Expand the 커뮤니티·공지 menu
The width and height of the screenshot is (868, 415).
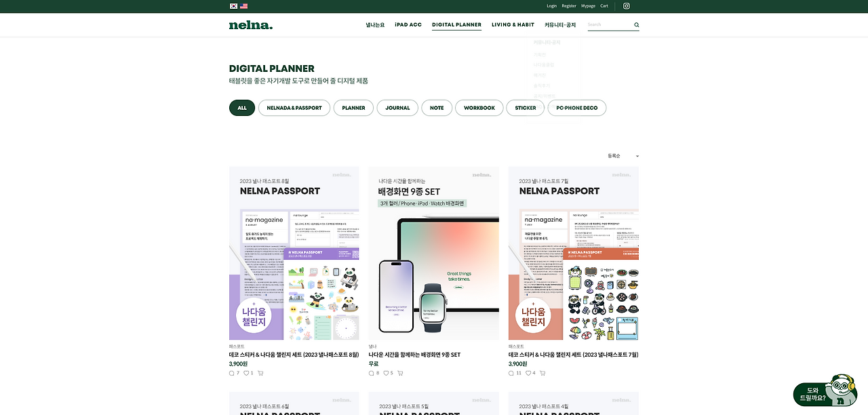[560, 25]
